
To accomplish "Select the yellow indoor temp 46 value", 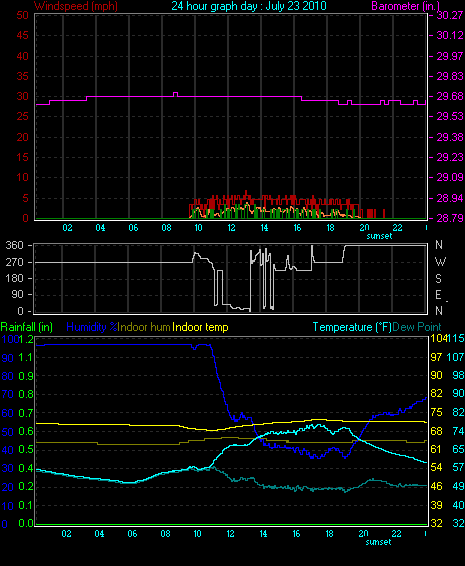I will click(436, 486).
